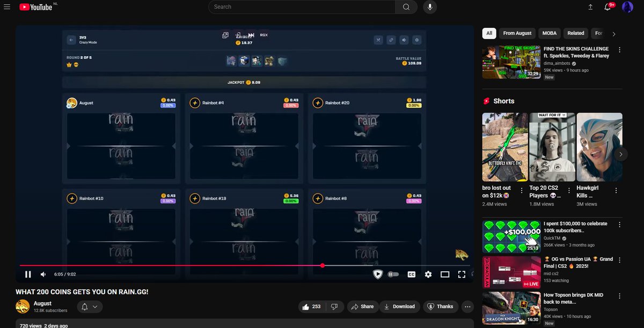Open options for OG vs Passion UA
This screenshot has height=328, width=644.
click(x=619, y=260)
